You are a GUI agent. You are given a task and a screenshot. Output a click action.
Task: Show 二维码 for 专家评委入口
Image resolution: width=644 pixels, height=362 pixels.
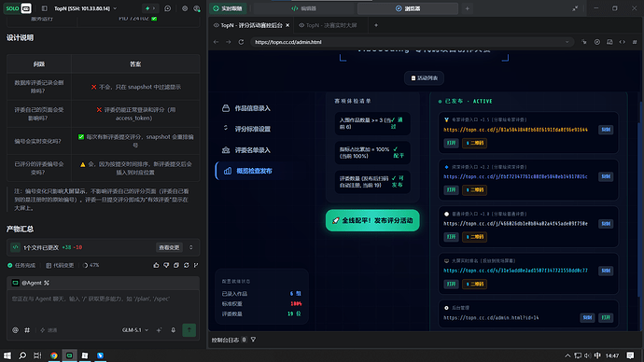click(x=474, y=143)
